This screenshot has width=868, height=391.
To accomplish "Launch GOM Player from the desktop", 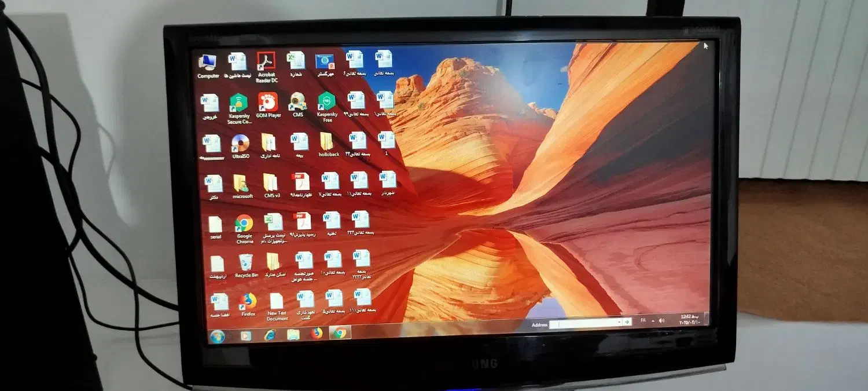I will pos(268,106).
